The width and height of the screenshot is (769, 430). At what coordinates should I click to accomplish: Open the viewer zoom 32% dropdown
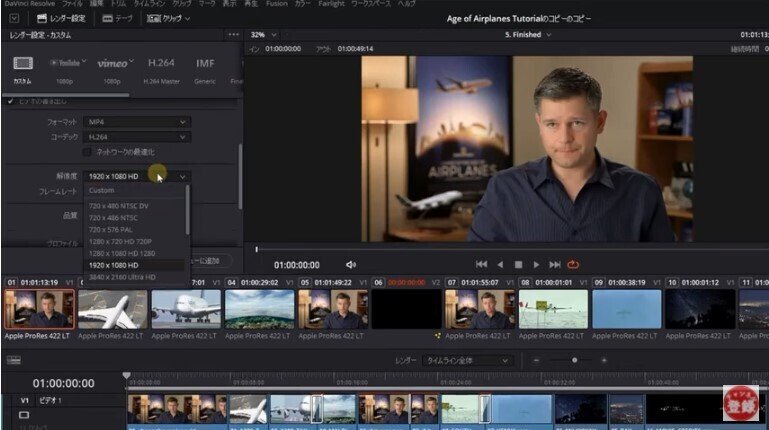(264, 34)
